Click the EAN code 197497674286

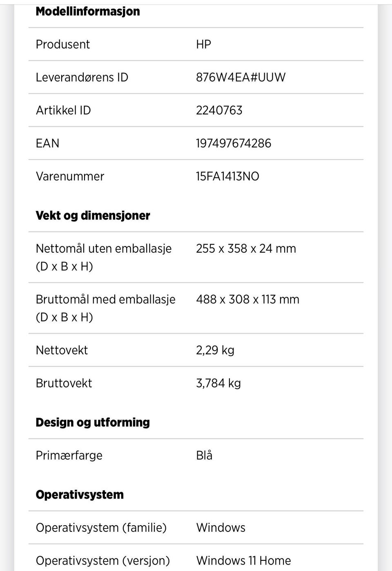coord(233,143)
